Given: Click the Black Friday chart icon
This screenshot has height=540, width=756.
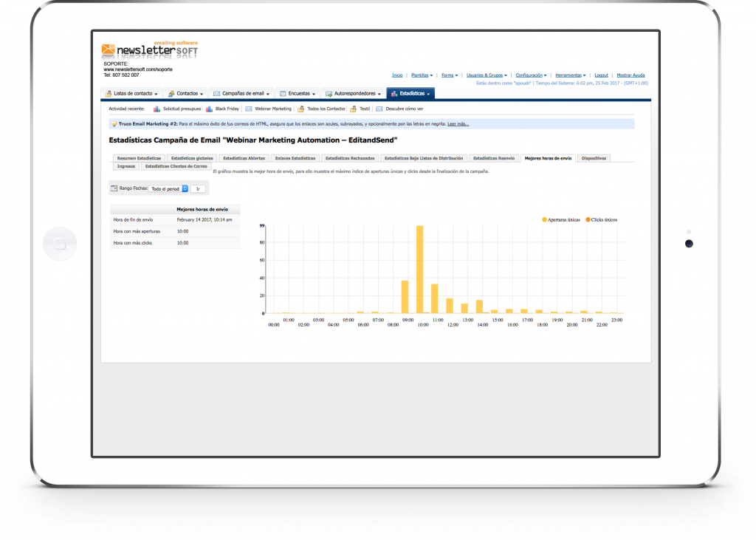Looking at the screenshot, I should (209, 109).
